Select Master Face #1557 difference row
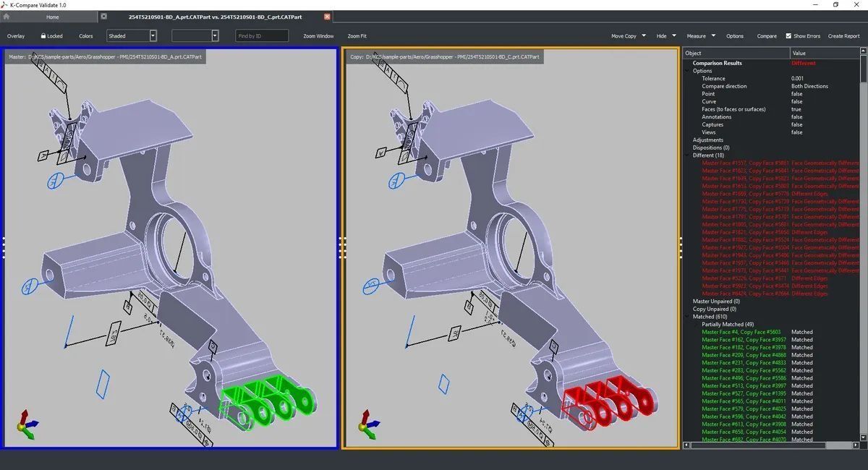The image size is (868, 470). [771, 163]
